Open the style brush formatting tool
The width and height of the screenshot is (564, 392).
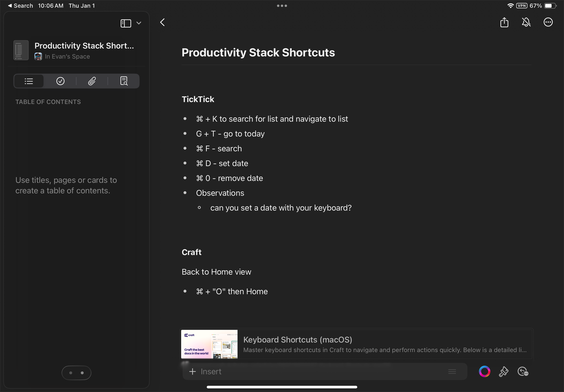pyautogui.click(x=504, y=371)
